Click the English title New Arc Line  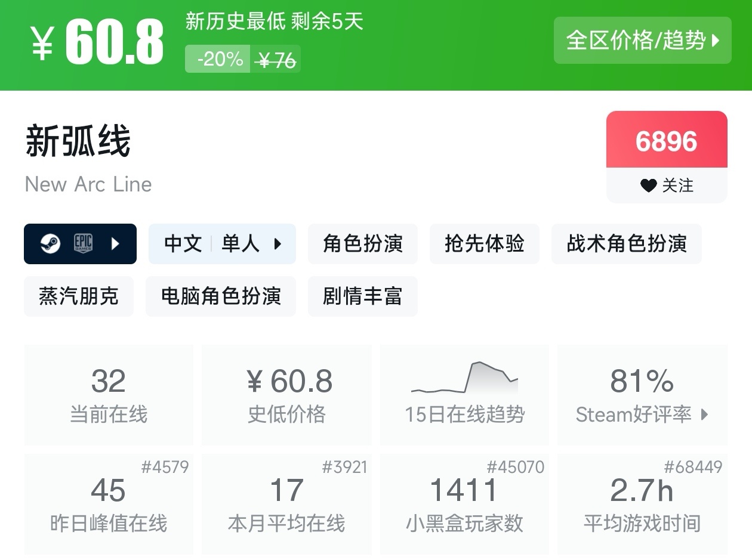pyautogui.click(x=88, y=184)
